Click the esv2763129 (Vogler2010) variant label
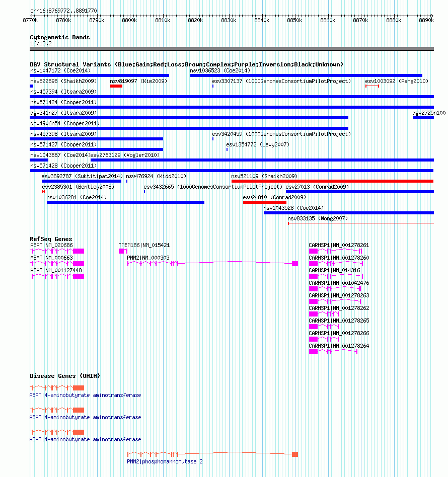Screen dimensions: 448x477 (x=125, y=155)
